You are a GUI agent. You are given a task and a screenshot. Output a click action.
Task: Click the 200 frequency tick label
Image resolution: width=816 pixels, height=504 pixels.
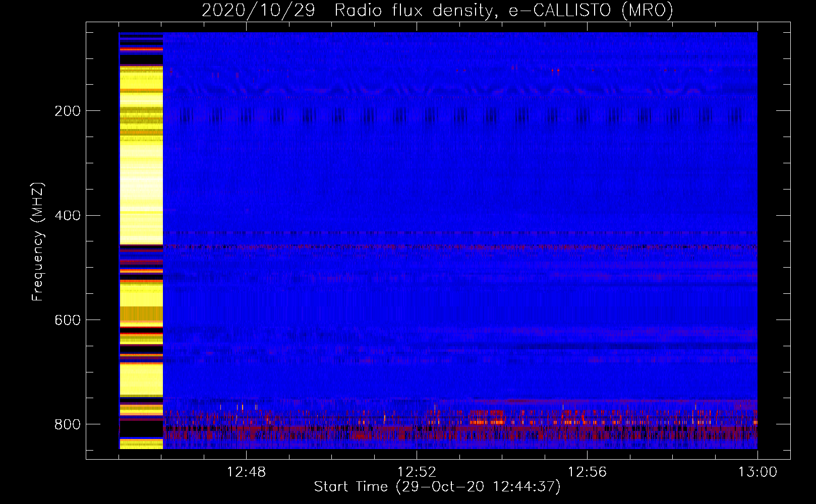tap(68, 111)
